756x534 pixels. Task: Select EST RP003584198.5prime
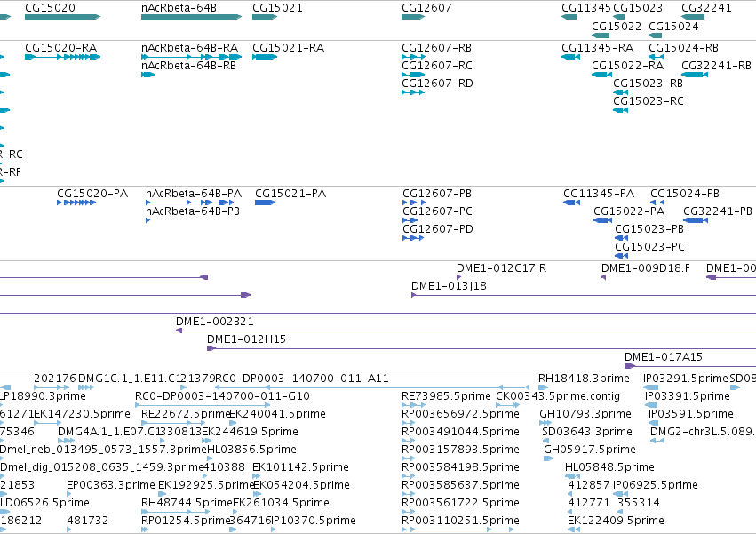point(408,477)
